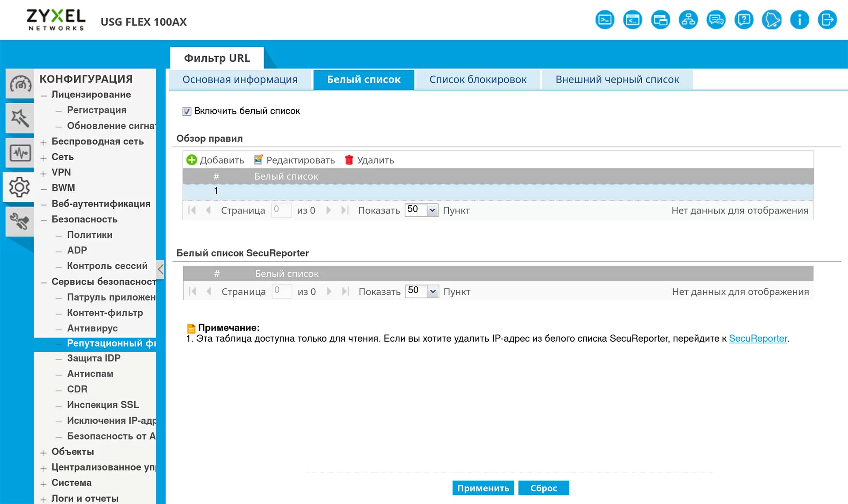Expand the VPN tree node
The image size is (848, 504).
(x=43, y=173)
